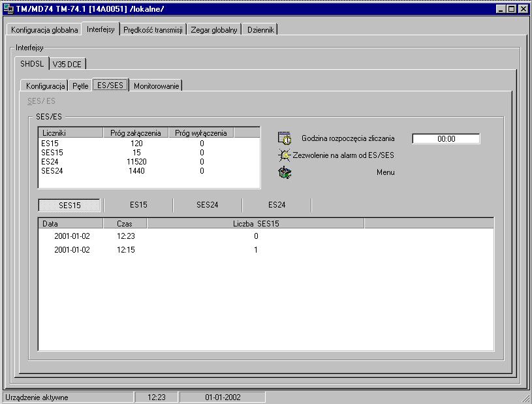Open the Prędkość transmisji tab
The width and height of the screenshot is (532, 404).
[153, 30]
